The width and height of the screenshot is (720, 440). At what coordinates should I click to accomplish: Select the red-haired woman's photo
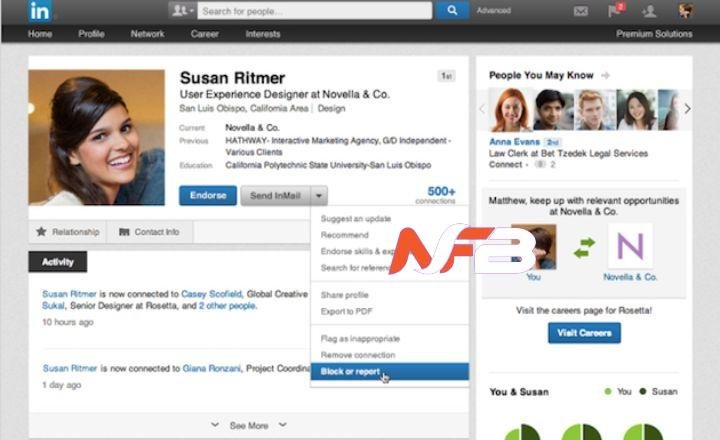coord(511,109)
